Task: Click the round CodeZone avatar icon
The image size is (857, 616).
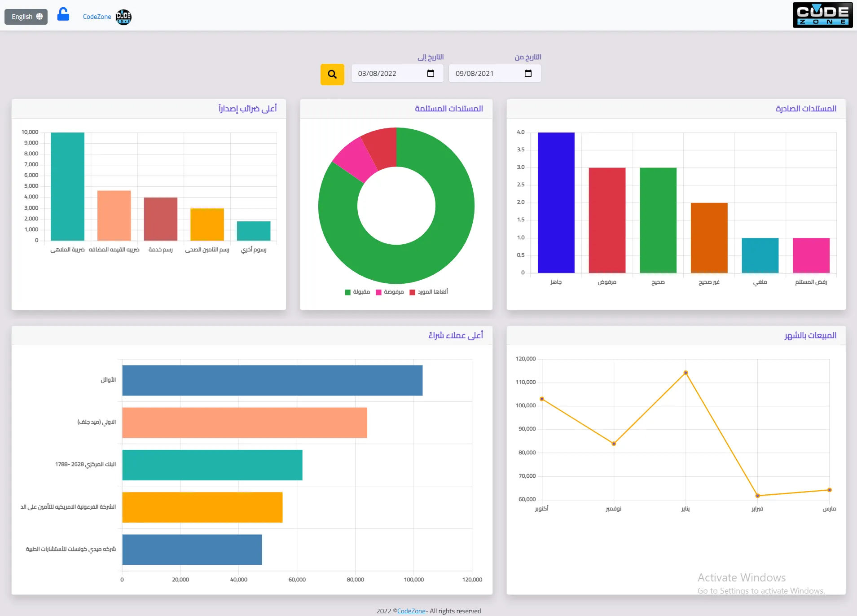Action: tap(123, 17)
